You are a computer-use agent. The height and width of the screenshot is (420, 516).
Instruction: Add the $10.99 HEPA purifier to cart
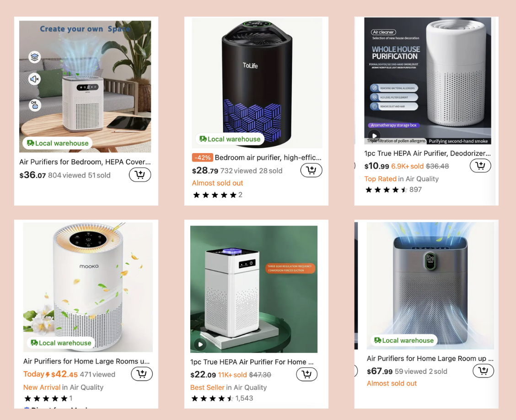480,166
